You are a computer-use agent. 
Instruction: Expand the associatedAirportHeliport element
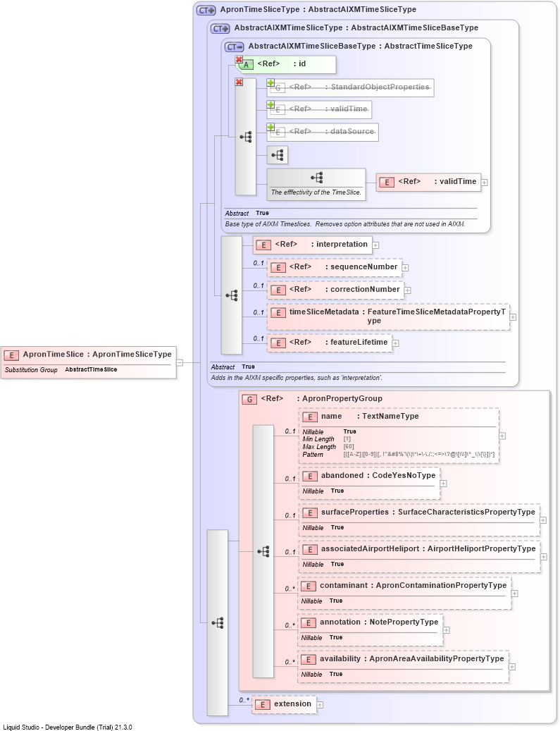pyautogui.click(x=544, y=557)
